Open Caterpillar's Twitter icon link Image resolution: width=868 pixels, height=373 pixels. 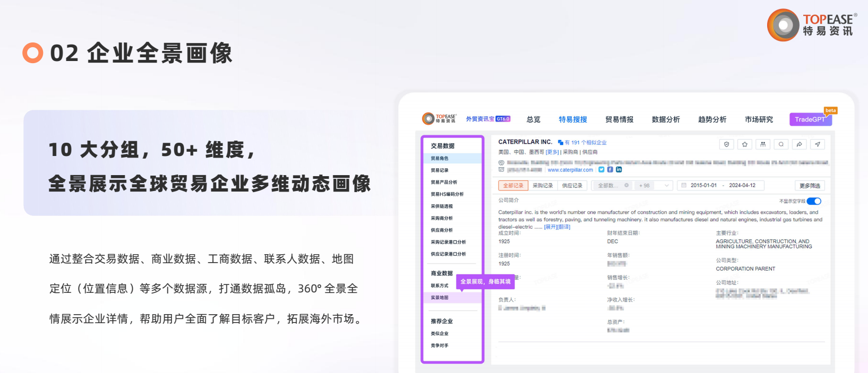tap(601, 170)
